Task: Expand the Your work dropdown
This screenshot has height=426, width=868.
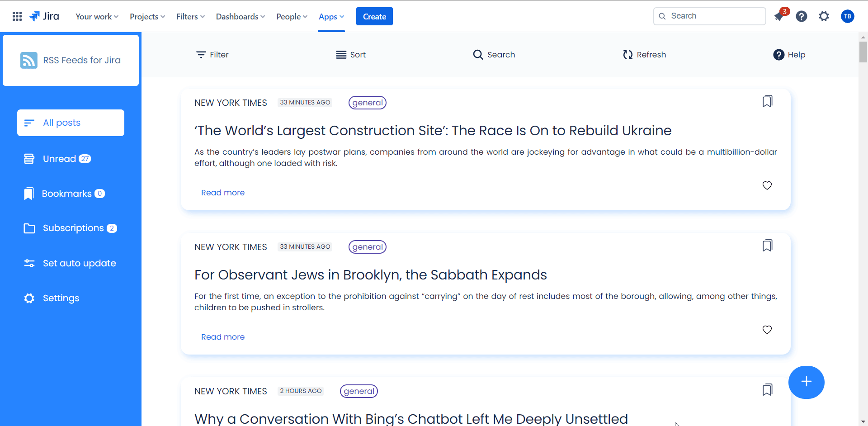Action: pos(97,16)
